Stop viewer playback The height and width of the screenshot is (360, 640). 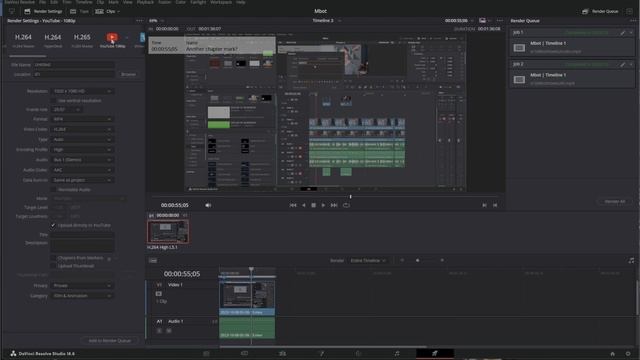click(313, 205)
